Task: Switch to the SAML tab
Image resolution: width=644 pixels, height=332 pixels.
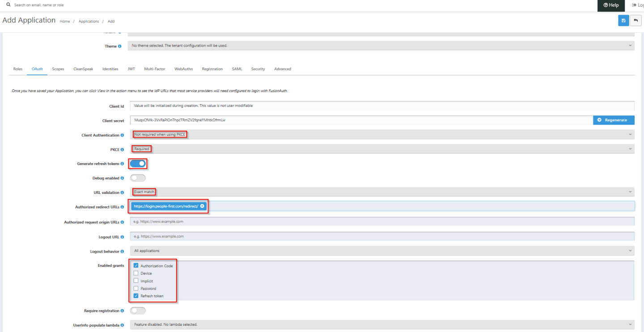Action: click(x=237, y=69)
